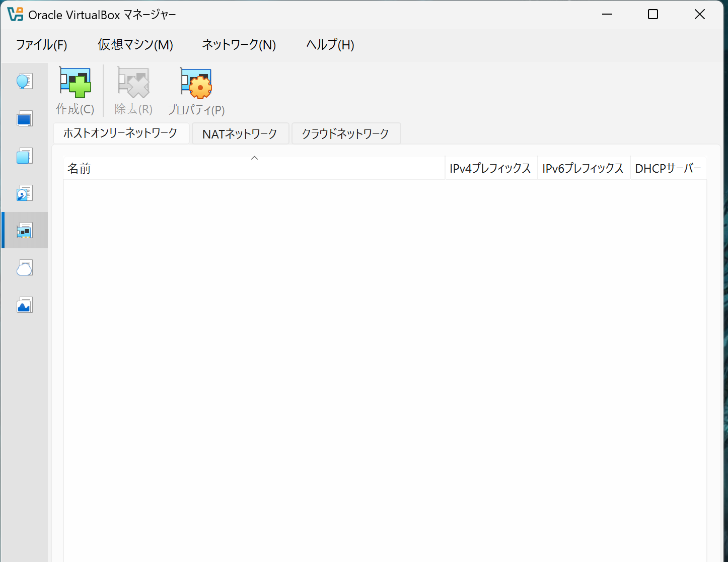This screenshot has width=728, height=562.
Task: Switch to the ホストオンリーネットワーク tab
Action: 121,133
